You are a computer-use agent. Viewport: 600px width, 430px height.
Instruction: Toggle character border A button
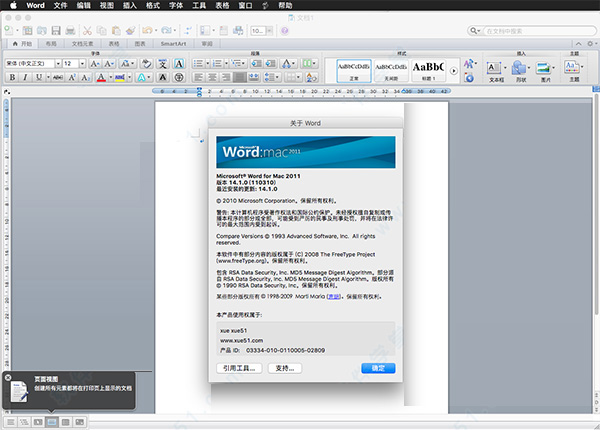pos(179,64)
